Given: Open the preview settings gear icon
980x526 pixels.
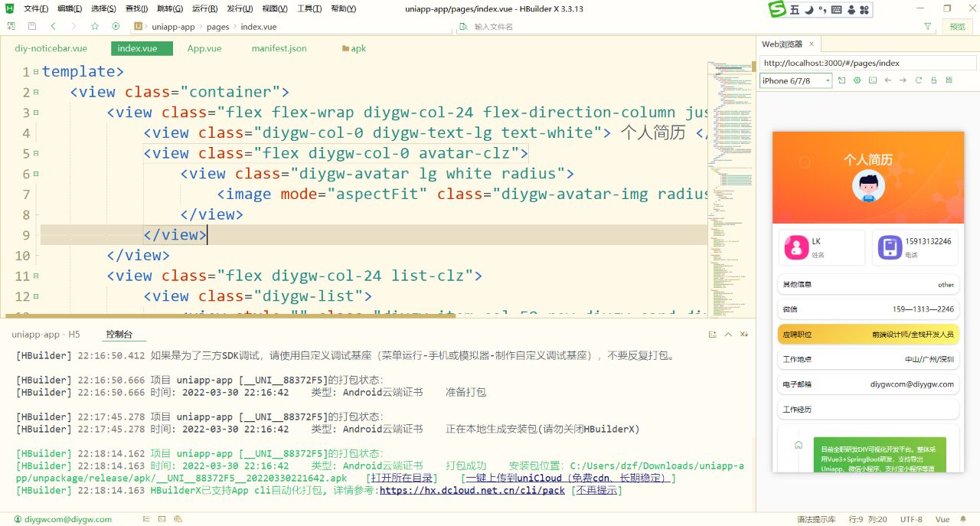Looking at the screenshot, I should [x=857, y=80].
